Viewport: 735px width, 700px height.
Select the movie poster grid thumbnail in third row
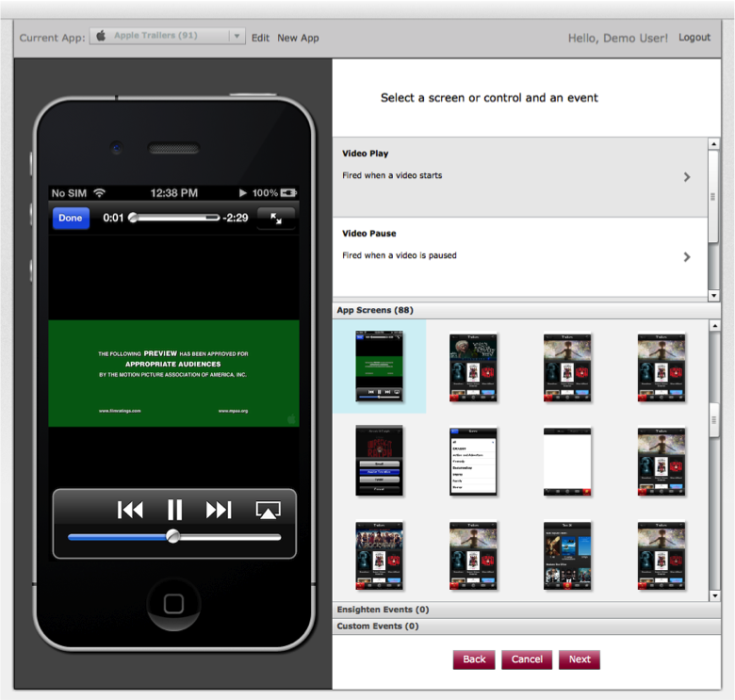[x=567, y=556]
